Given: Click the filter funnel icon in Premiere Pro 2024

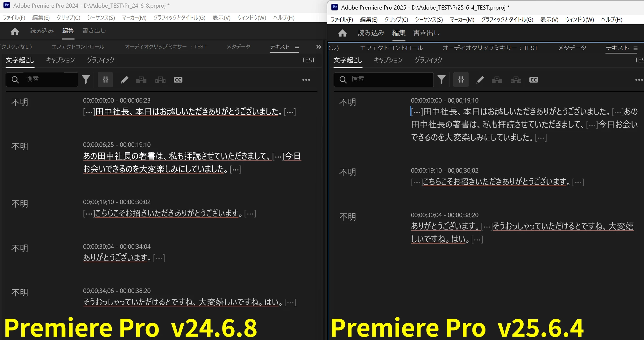Looking at the screenshot, I should point(86,80).
